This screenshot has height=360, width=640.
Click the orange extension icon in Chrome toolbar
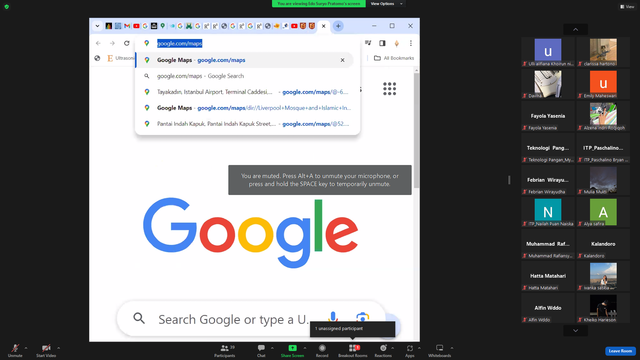(396, 43)
